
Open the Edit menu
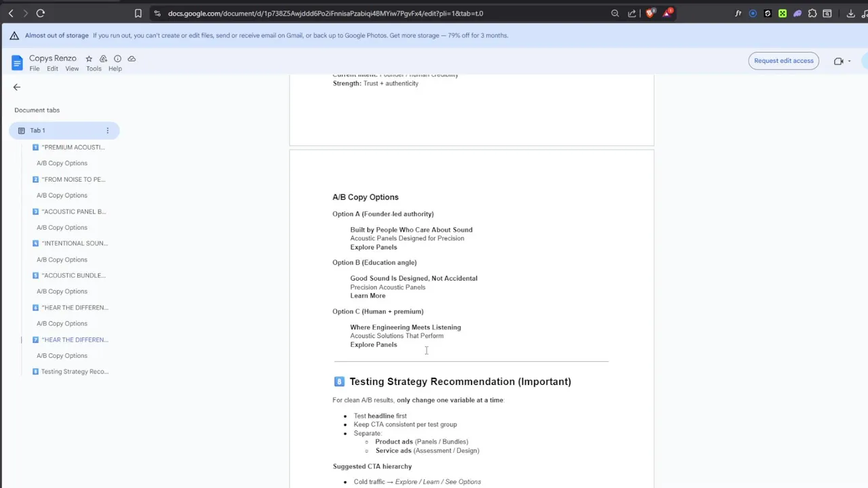coord(52,68)
